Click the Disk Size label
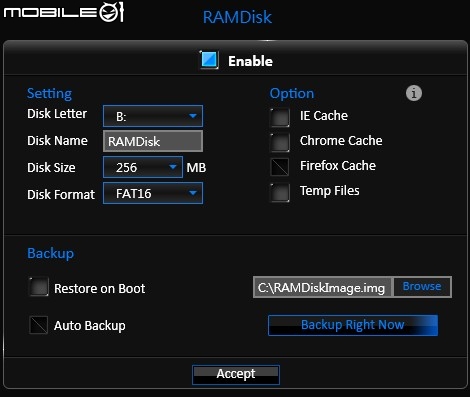This screenshot has height=397, width=470. (x=51, y=168)
